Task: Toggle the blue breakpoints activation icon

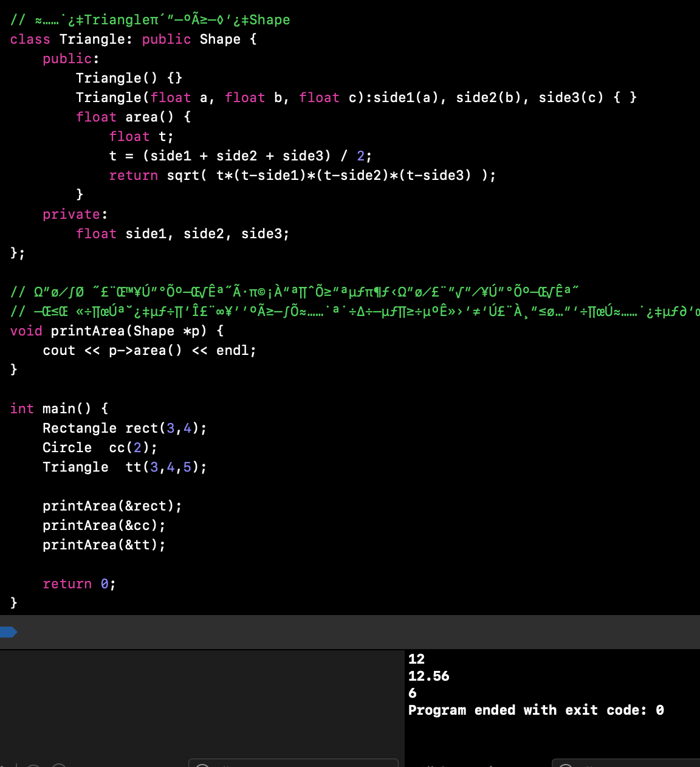Action: [9, 632]
